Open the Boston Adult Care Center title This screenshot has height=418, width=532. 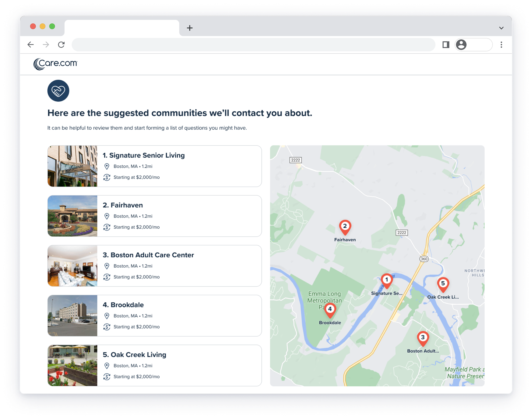click(x=148, y=255)
